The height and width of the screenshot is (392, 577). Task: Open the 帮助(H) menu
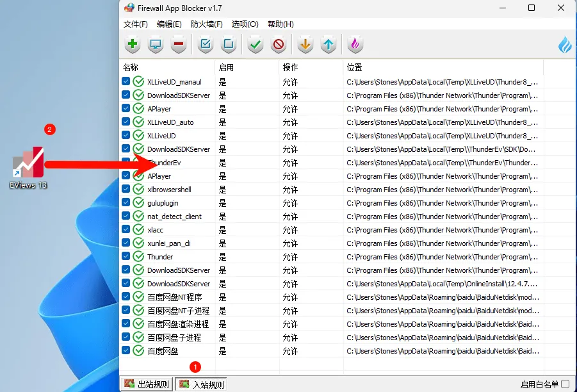[x=280, y=24]
